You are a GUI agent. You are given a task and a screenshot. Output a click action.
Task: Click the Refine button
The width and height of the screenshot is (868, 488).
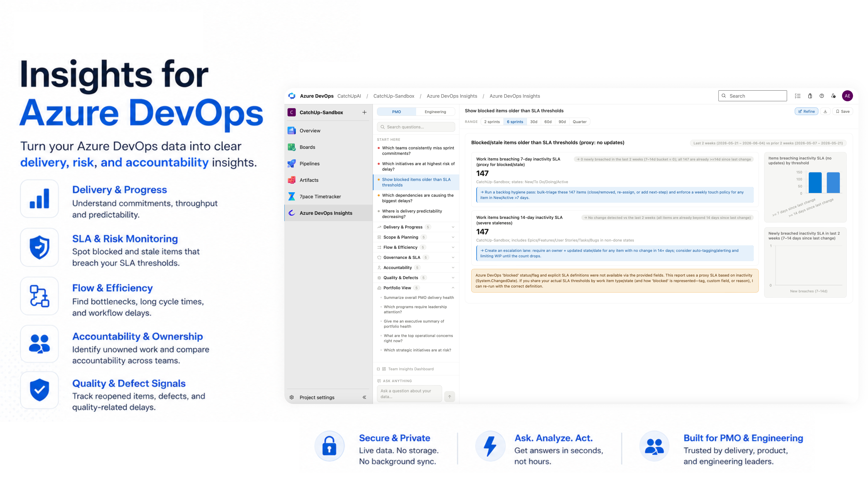pos(806,111)
